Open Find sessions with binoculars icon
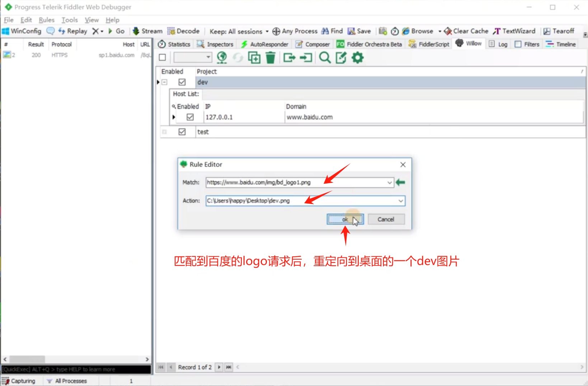 point(332,31)
